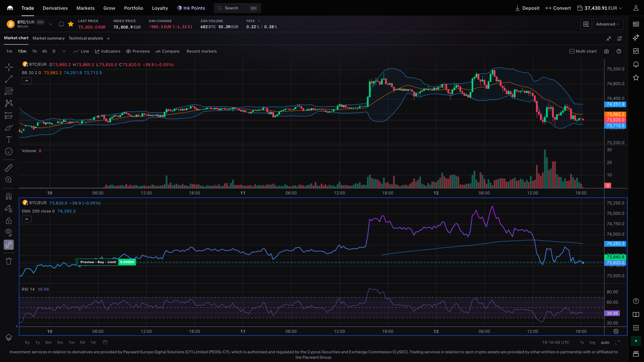The image size is (644, 362).
Task: Activate the zoom in tool
Action: [9, 180]
